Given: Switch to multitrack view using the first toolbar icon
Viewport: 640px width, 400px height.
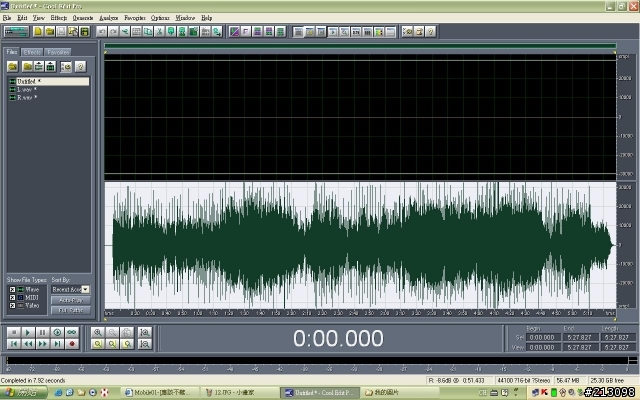Looking at the screenshot, I should click(16, 31).
